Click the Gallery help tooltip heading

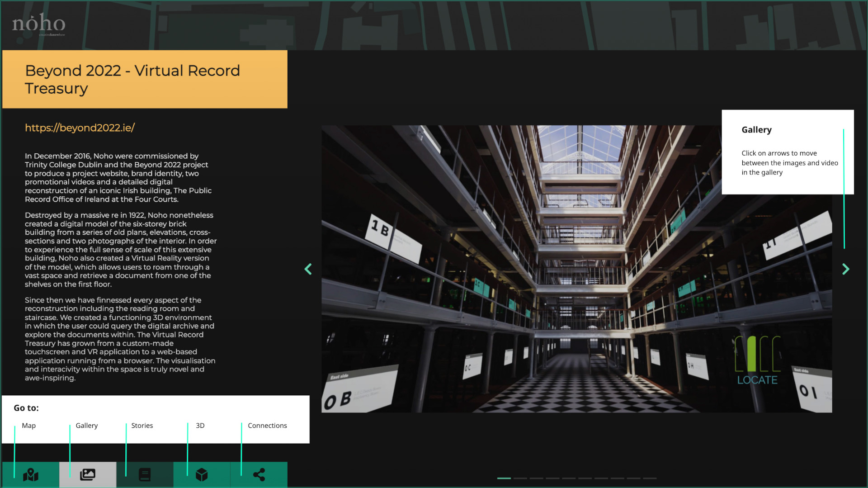pos(756,130)
